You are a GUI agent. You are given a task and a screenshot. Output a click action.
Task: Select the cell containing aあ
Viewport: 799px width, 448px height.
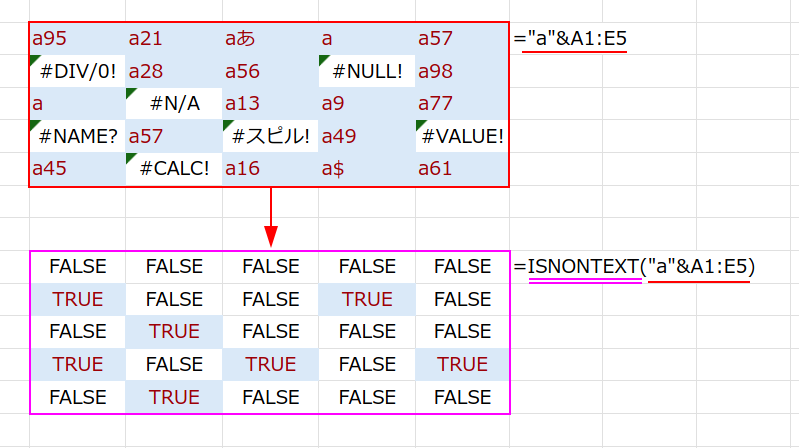tap(270, 39)
